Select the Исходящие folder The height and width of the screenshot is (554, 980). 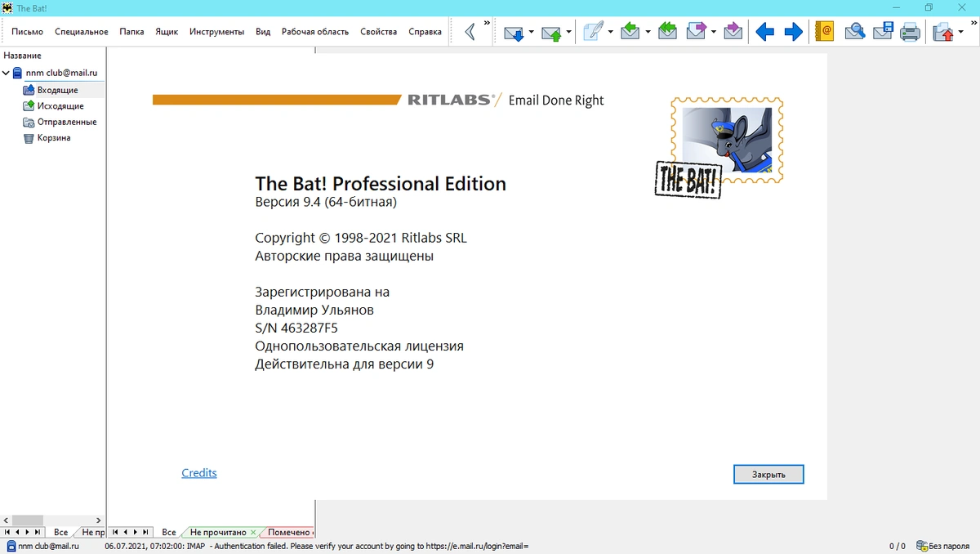[60, 106]
